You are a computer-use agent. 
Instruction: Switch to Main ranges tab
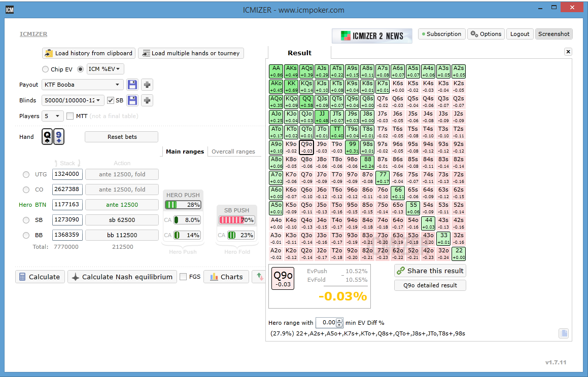185,152
